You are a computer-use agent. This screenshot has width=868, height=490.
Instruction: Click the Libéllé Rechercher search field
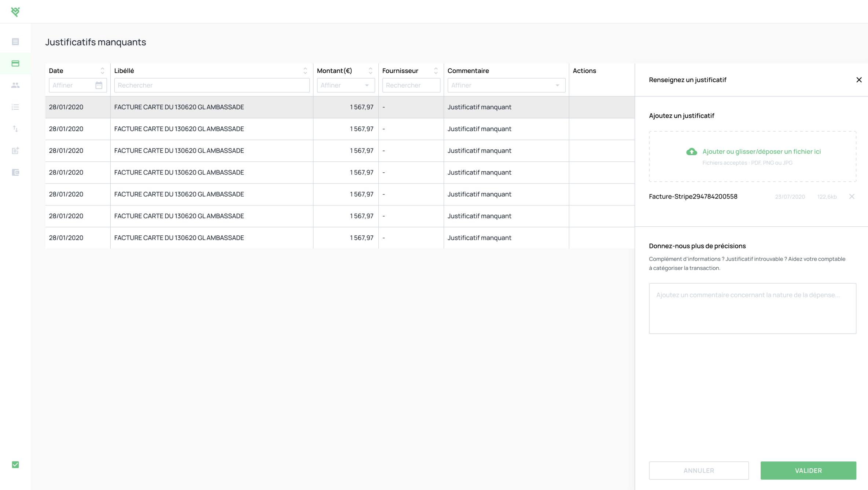click(212, 85)
